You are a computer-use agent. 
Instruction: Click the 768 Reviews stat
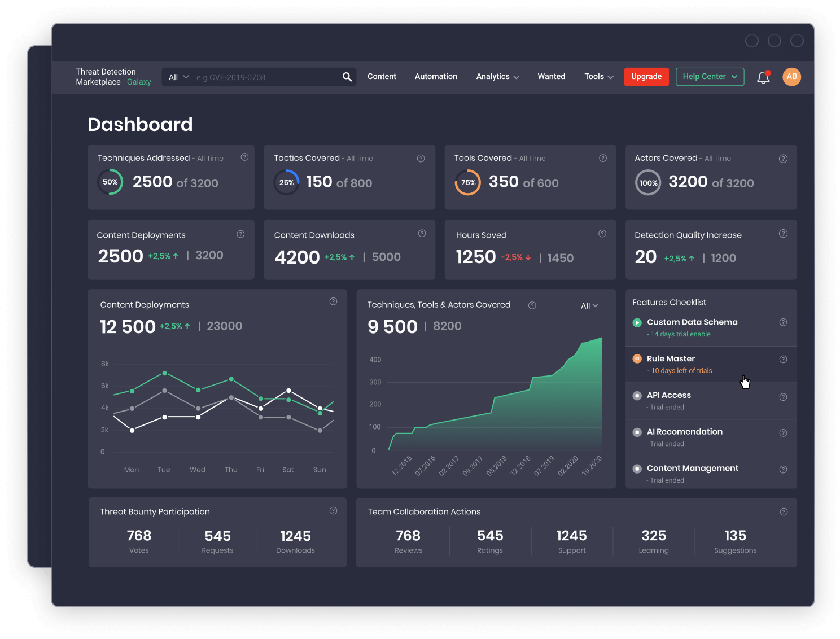408,541
